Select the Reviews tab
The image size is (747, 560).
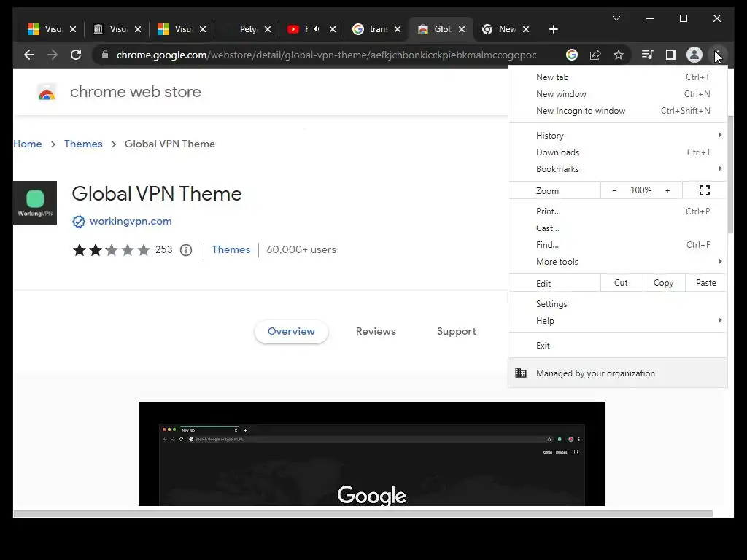pos(376,332)
